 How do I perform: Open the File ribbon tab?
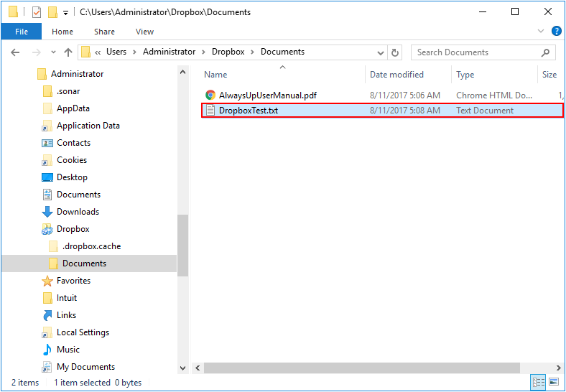tap(22, 32)
